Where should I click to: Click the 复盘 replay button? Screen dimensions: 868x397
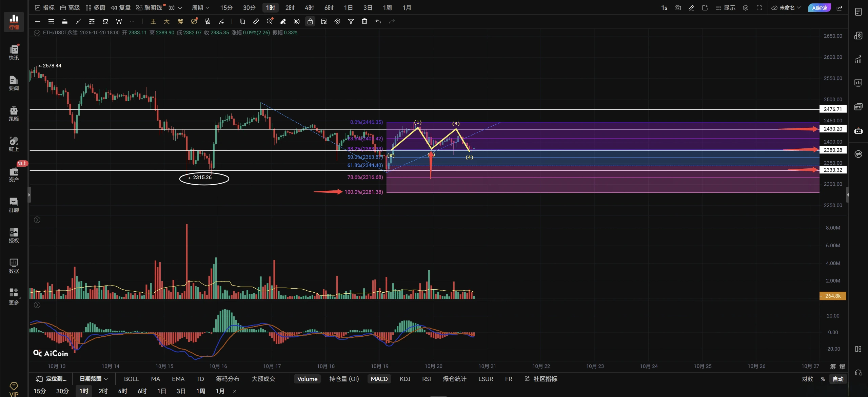(121, 7)
